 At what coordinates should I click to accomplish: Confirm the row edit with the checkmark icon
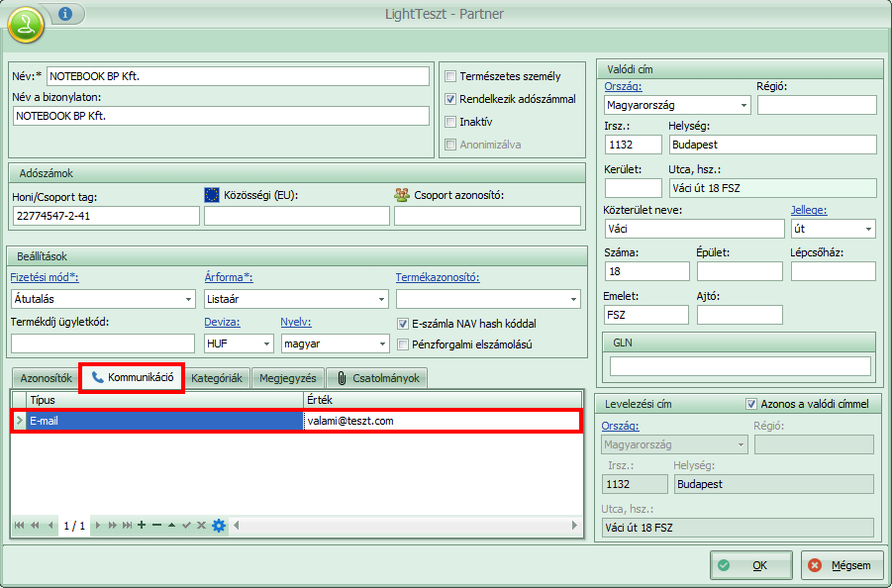(186, 525)
